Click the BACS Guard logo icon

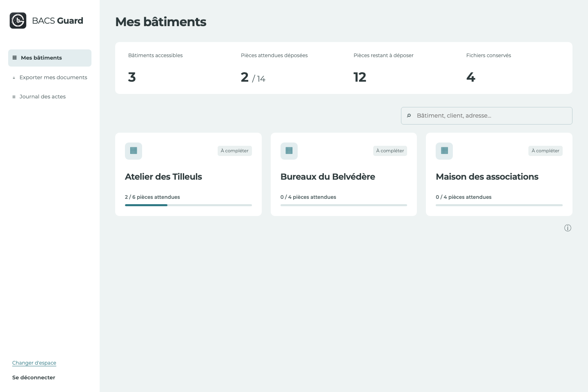[18, 20]
